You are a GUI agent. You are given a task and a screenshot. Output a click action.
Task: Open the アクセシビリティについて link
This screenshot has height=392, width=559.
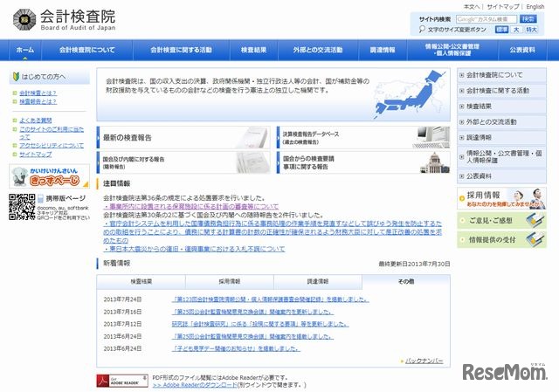(x=52, y=146)
